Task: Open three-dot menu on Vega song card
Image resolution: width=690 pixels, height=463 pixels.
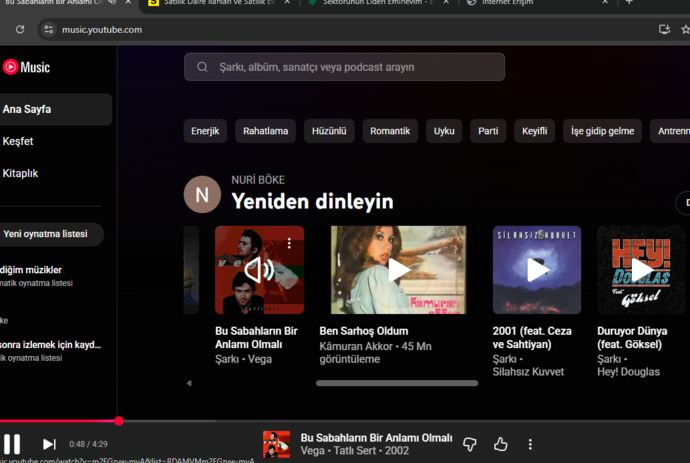Action: [289, 243]
